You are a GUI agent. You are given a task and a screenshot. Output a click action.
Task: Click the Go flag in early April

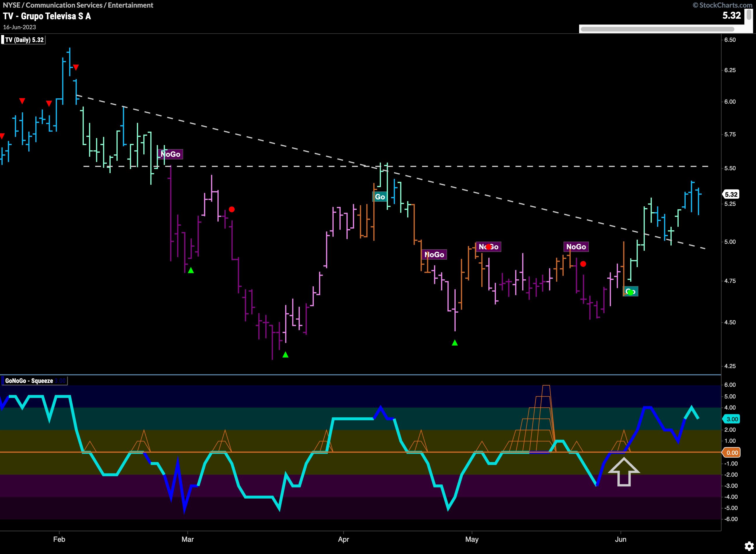click(x=380, y=197)
